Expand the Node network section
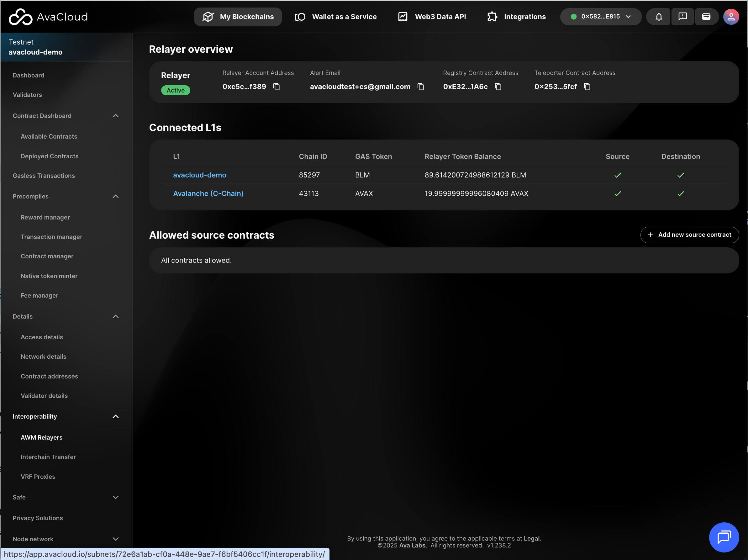Screen dimensions: 748x560 116,539
